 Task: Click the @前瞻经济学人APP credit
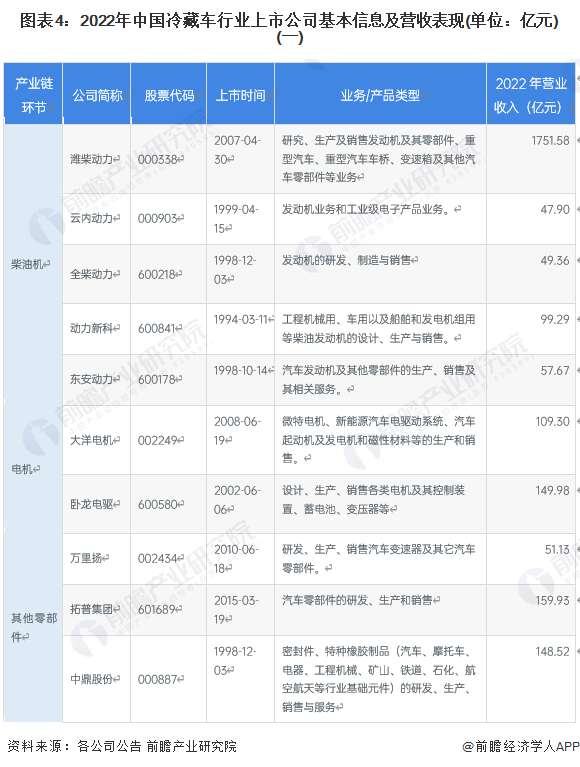tap(521, 746)
